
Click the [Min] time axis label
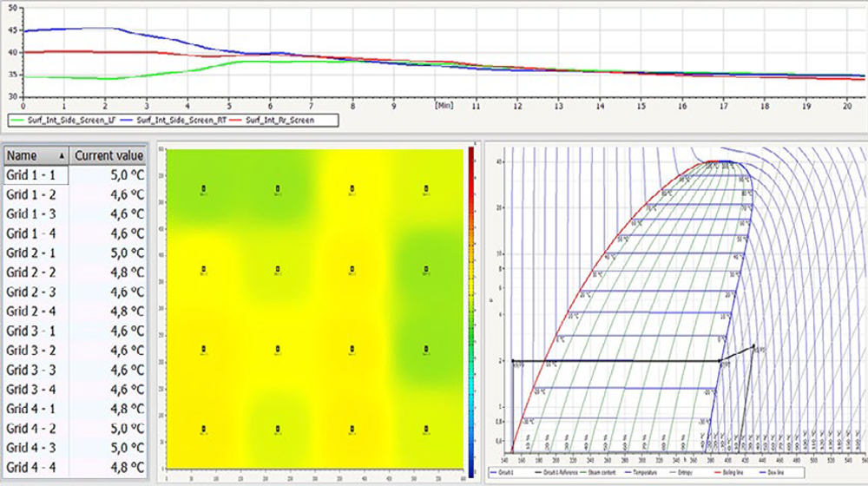pyautogui.click(x=444, y=105)
